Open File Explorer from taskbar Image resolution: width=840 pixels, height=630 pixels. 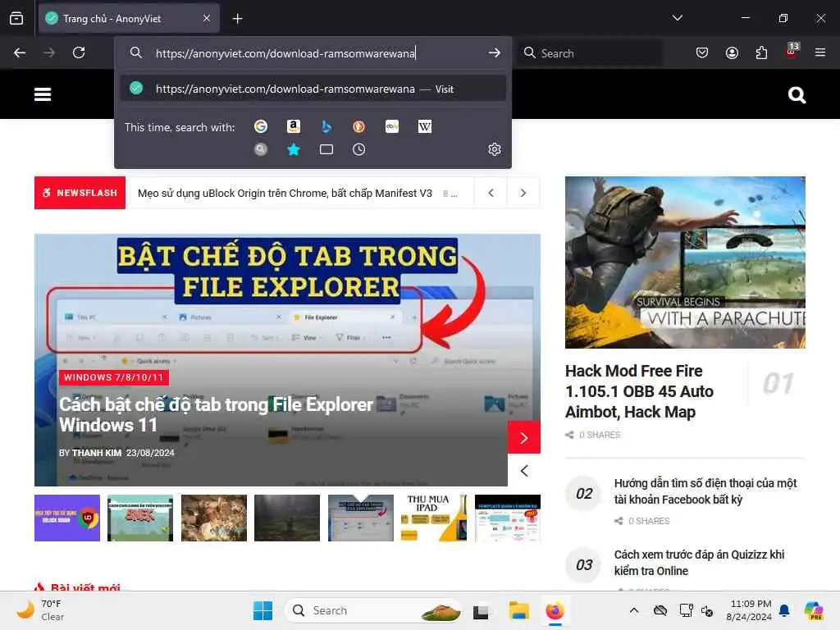point(518,610)
